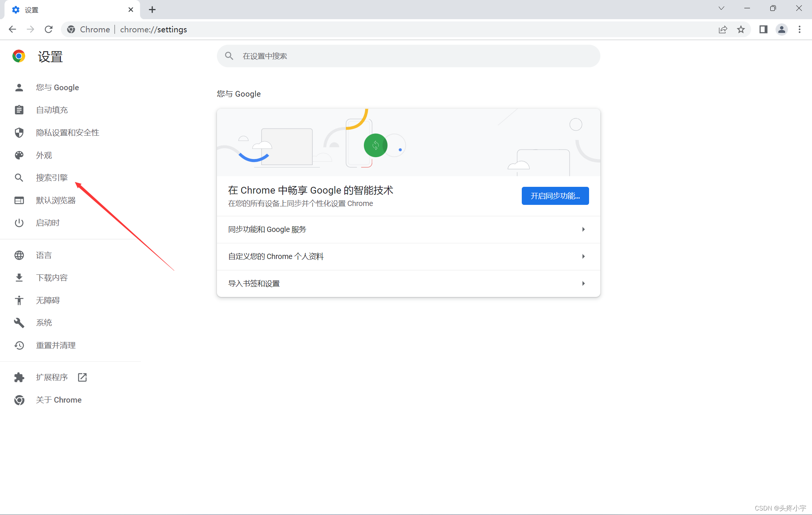The image size is (812, 515).
Task: Click the clipboard icon for 自动填充
Action: tap(19, 110)
